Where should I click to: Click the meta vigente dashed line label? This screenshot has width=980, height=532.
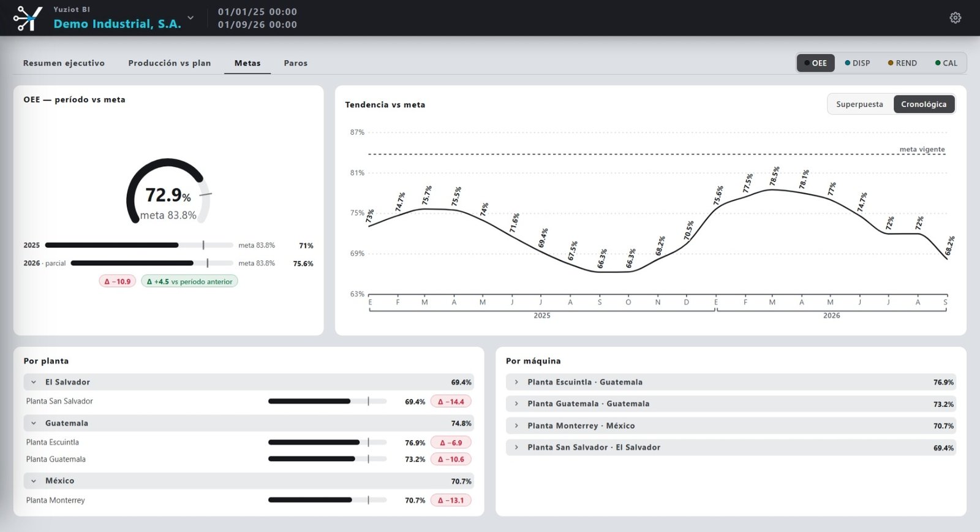(922, 149)
